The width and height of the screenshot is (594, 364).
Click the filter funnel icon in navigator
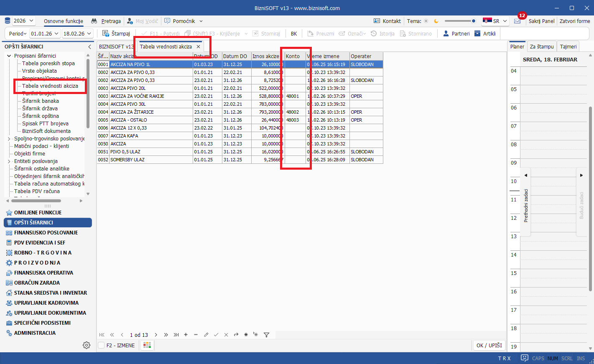(x=266, y=335)
